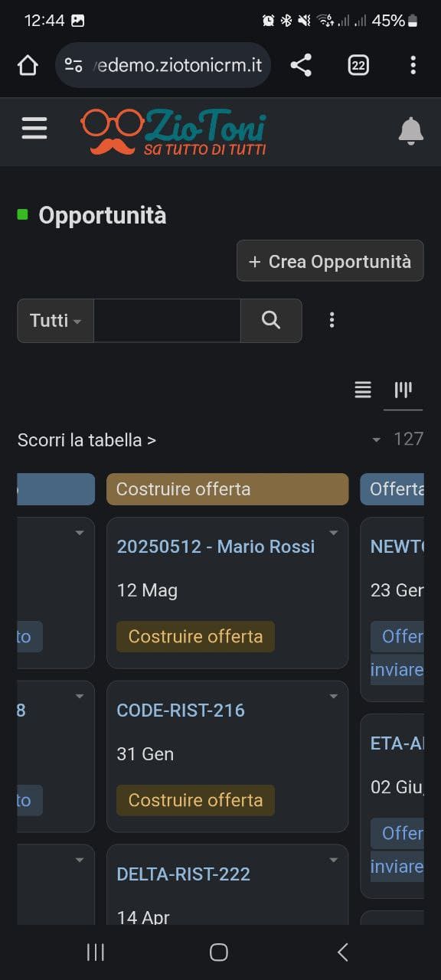Tap the share icon in the browser toolbar
Viewport: 441px width, 980px height.
click(300, 65)
